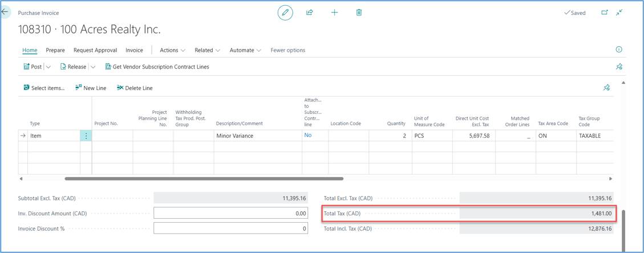The image size is (644, 253).
Task: Expand the Release dropdown arrow
Action: [x=93, y=67]
